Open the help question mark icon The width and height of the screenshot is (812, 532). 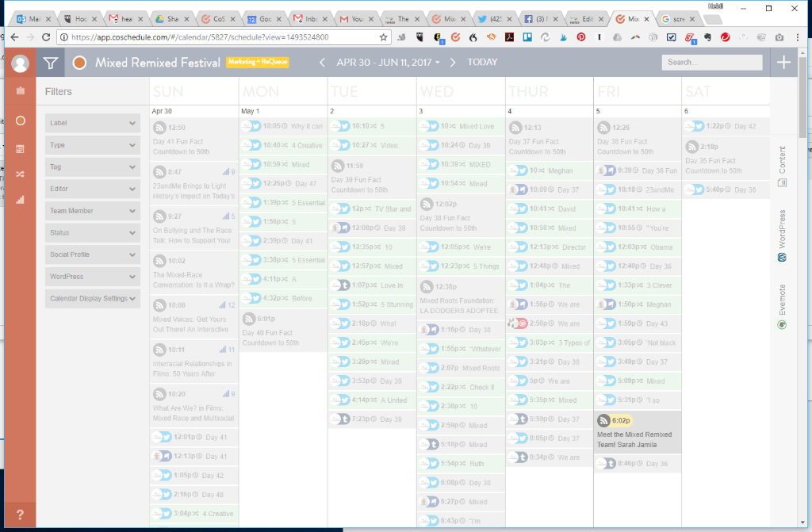(x=20, y=515)
